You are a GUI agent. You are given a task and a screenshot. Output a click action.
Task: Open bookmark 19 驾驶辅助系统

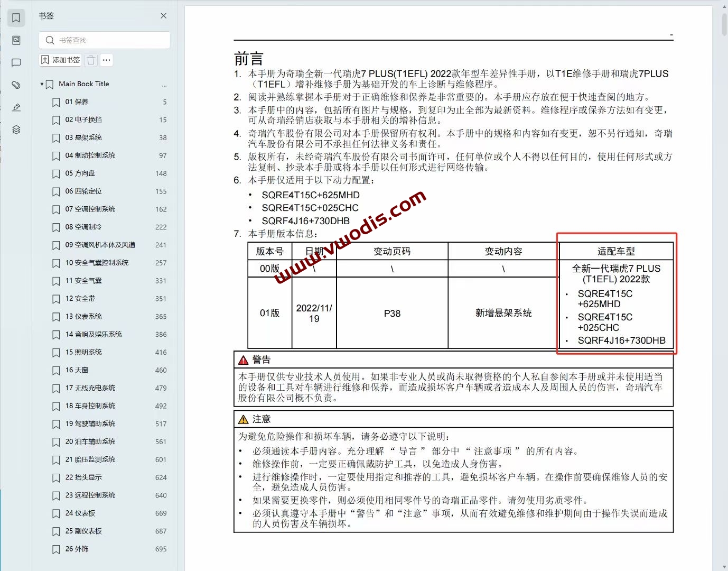click(90, 423)
